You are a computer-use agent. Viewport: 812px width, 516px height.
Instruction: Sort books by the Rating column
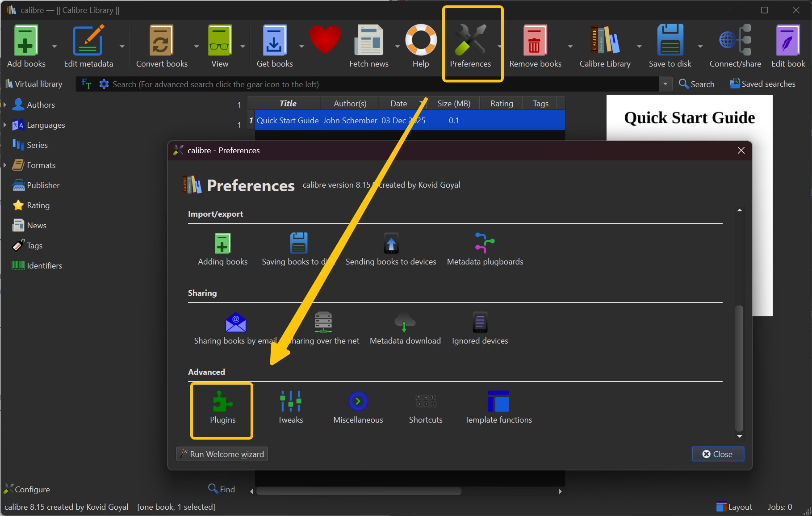(x=501, y=103)
